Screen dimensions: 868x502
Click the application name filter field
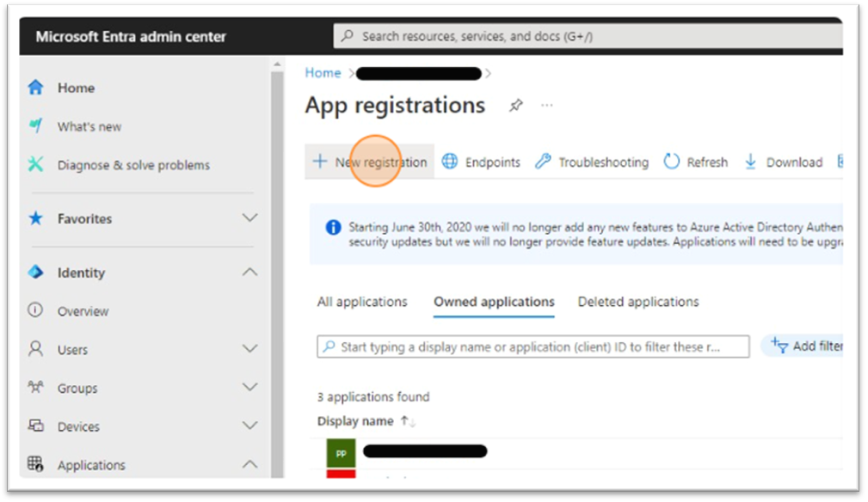(532, 347)
